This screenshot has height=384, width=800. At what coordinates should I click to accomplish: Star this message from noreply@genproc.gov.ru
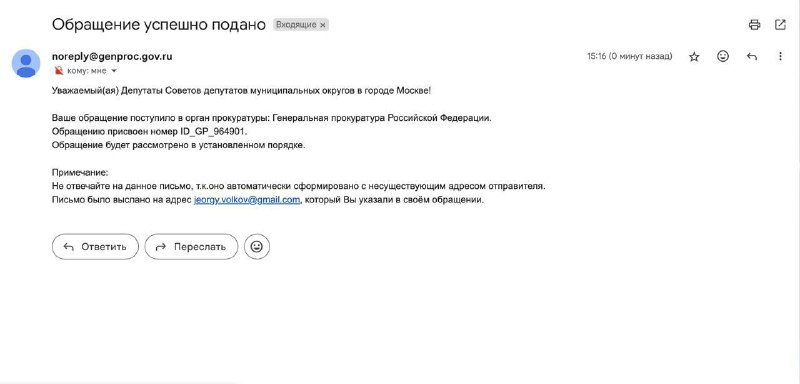(694, 57)
